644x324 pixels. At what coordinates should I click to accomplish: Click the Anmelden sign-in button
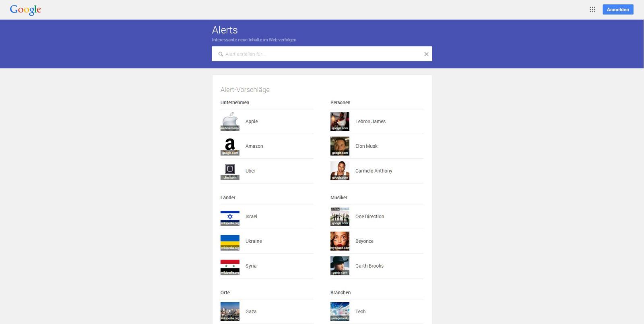618,10
